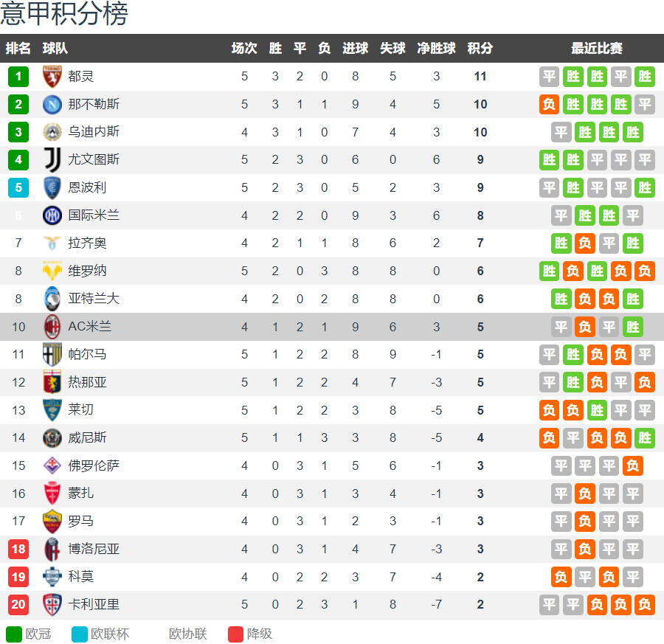Click the Juventus club crest
Screen dimensions: 664x644
52,159
